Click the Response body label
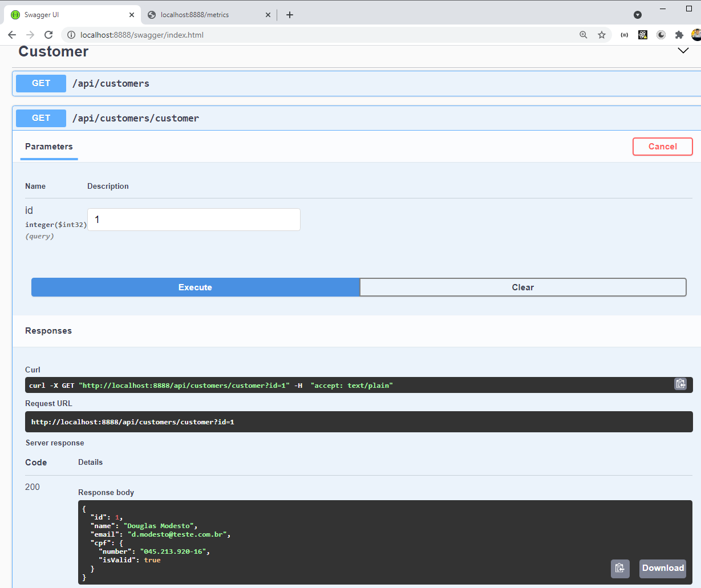 [106, 492]
